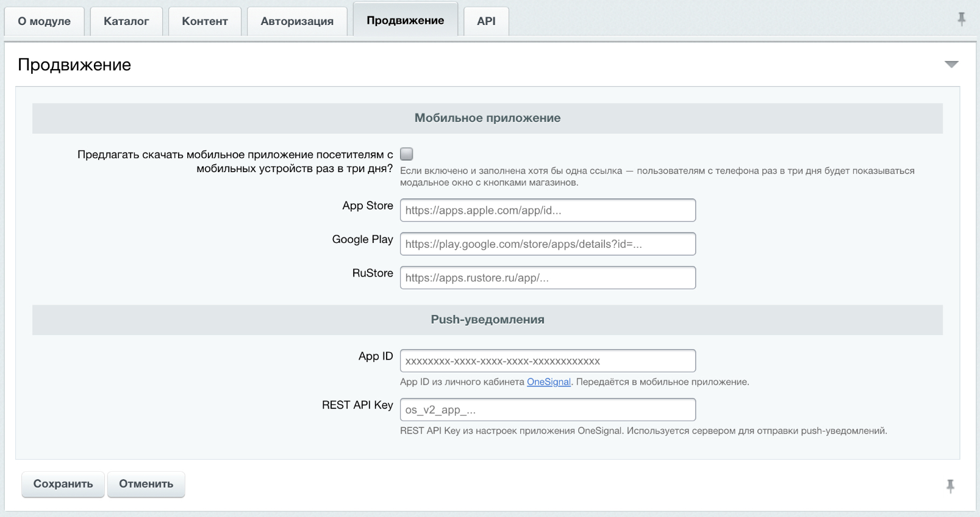Click the Продвижение page heading
This screenshot has height=517, width=980.
click(74, 65)
